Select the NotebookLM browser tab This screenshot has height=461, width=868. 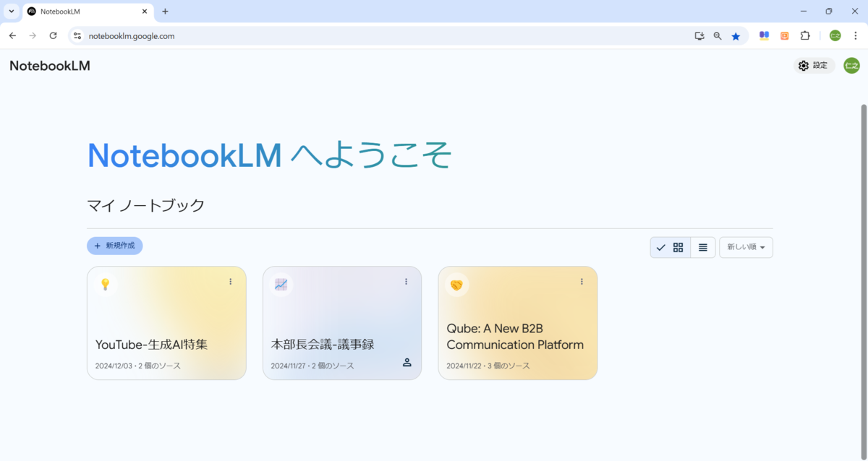tap(87, 12)
